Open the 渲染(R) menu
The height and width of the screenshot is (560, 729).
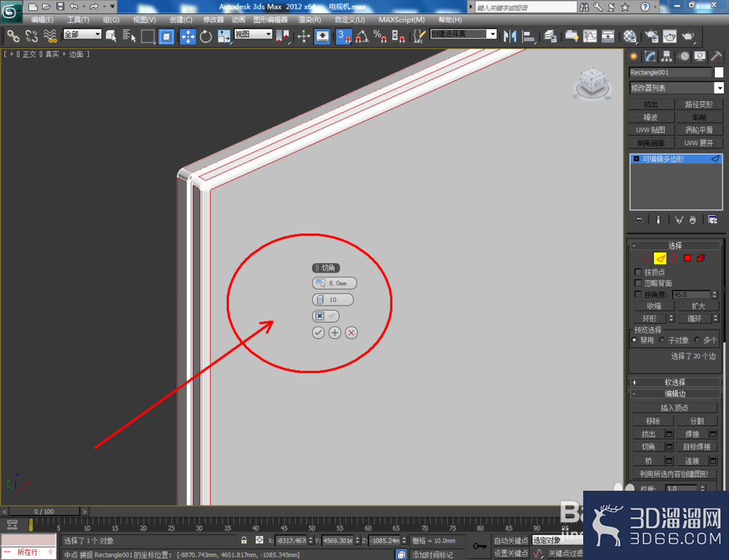(x=310, y=20)
